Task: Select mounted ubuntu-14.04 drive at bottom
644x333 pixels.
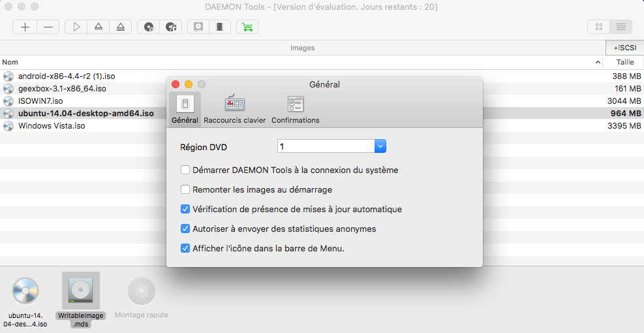Action: 25,302
